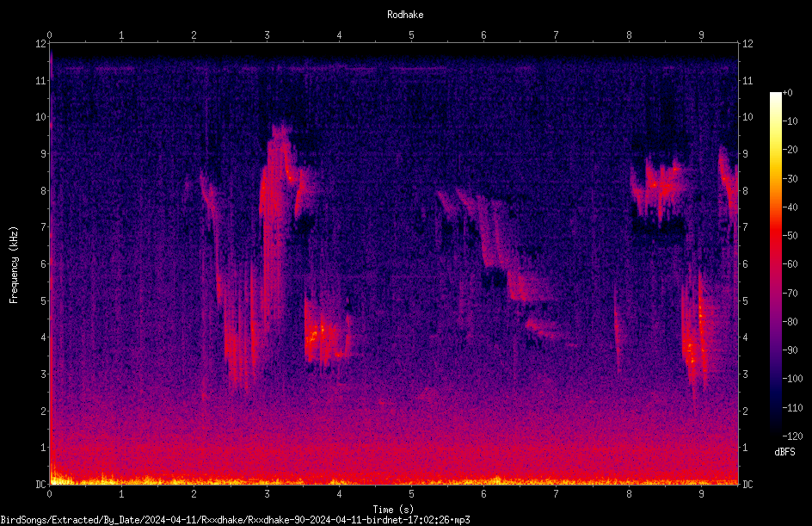Click the DC label on left axis
812x526 pixels.
point(41,484)
